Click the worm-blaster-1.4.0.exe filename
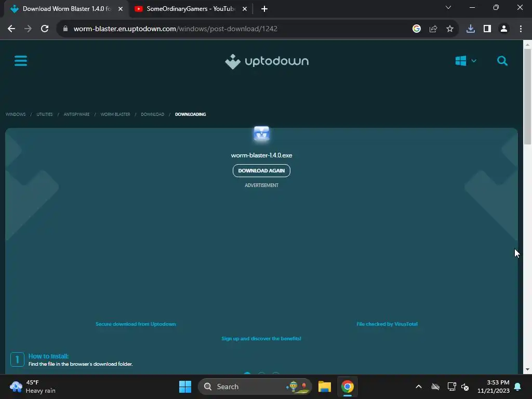Screen dimensions: 532x399 coord(262,155)
